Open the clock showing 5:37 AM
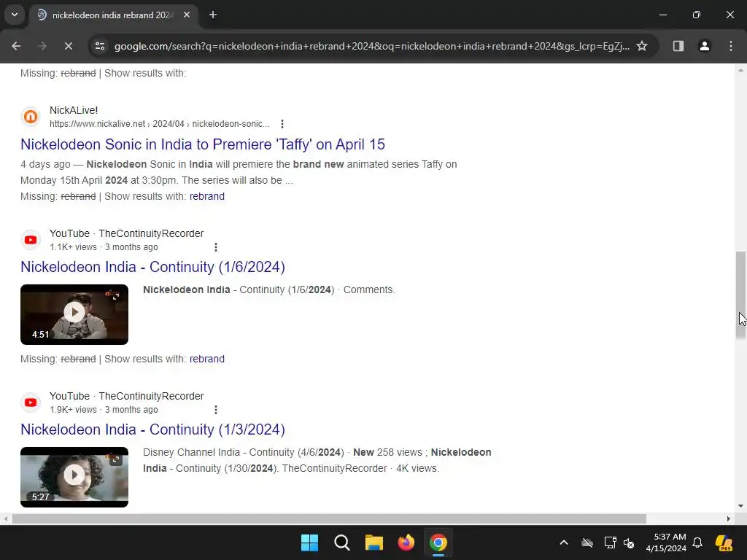Screen dimensions: 747x560 (666, 542)
